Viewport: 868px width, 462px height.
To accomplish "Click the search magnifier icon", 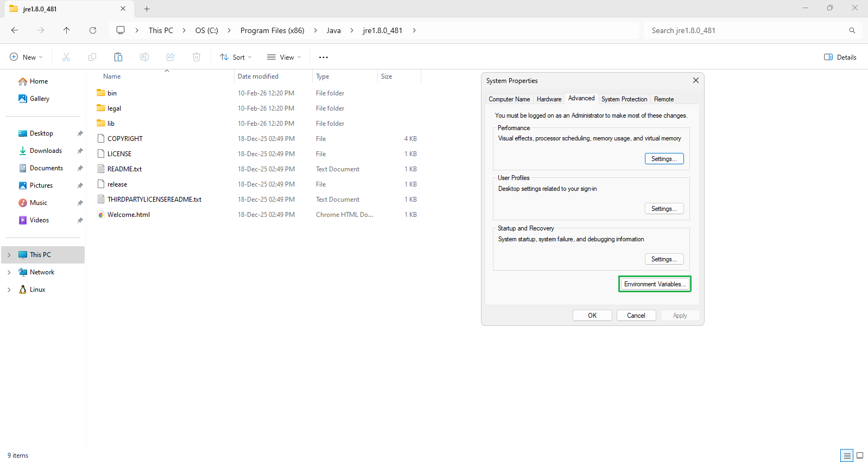I will (852, 30).
